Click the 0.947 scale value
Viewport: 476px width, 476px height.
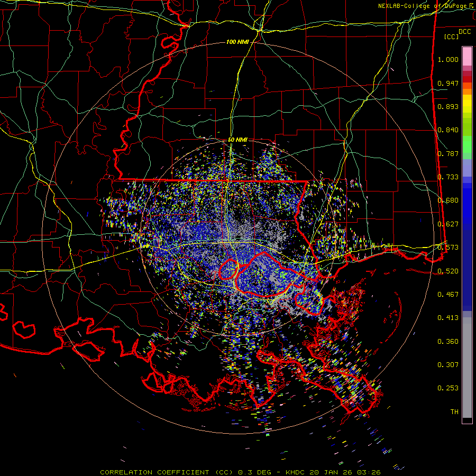tap(448, 83)
